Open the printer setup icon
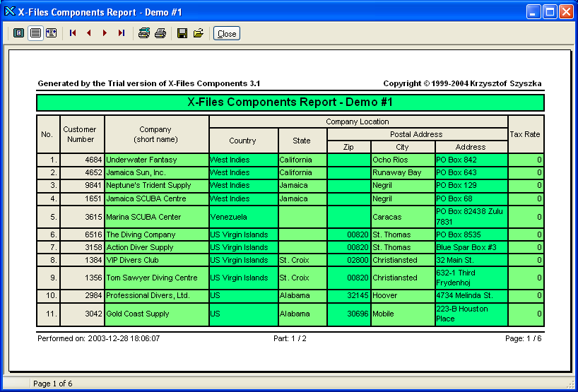Image resolution: width=578 pixels, height=392 pixels. (x=144, y=33)
